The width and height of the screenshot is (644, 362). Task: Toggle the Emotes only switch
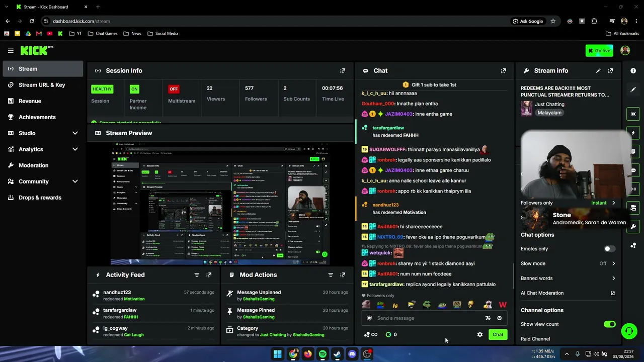point(609,249)
